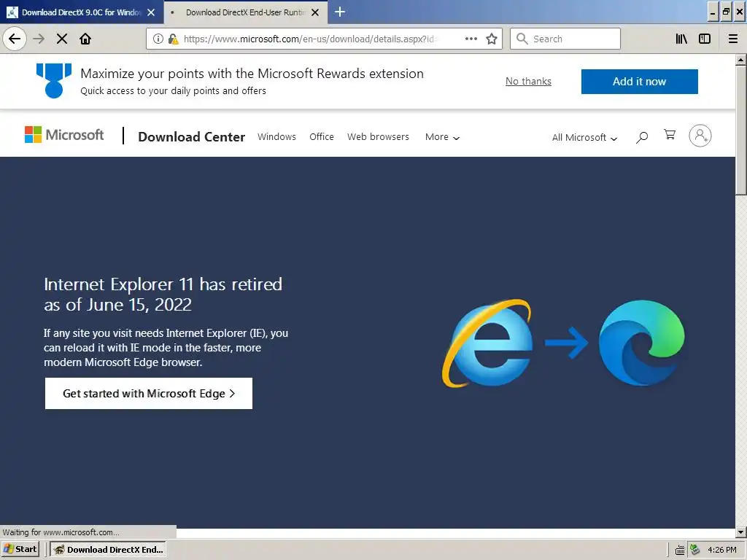This screenshot has width=747, height=560.
Task: Click the 4:26 PM clock
Action: click(x=722, y=550)
